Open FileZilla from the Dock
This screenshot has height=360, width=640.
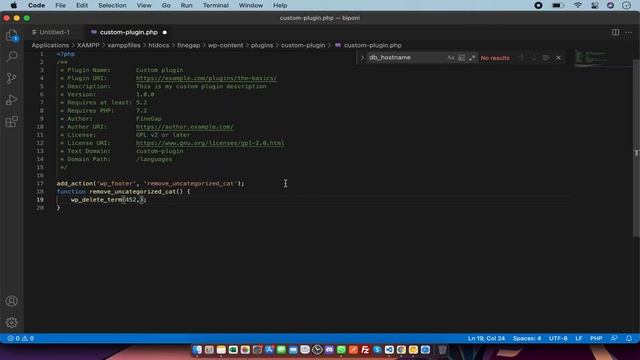365,350
